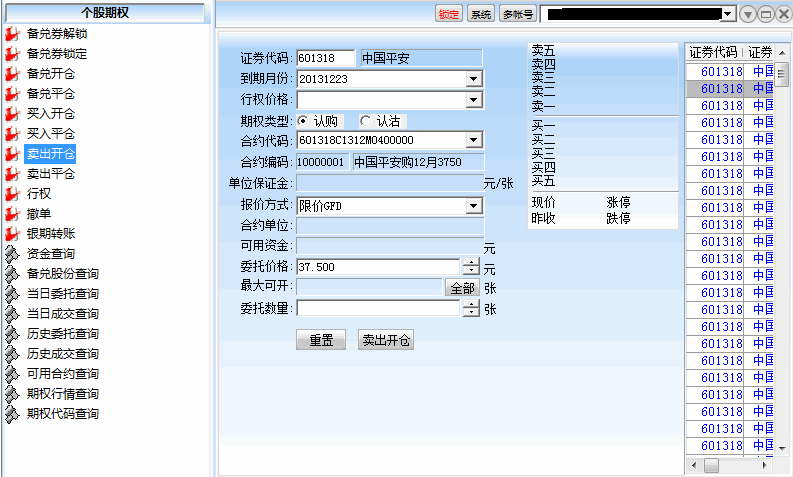Click the query icon beside 历史成交查询
The height and width of the screenshot is (477, 793).
click(x=12, y=354)
